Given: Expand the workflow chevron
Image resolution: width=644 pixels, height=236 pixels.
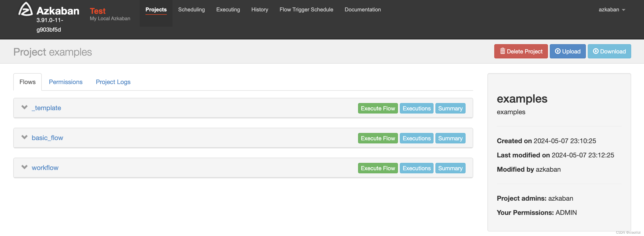Looking at the screenshot, I should 24,167.
